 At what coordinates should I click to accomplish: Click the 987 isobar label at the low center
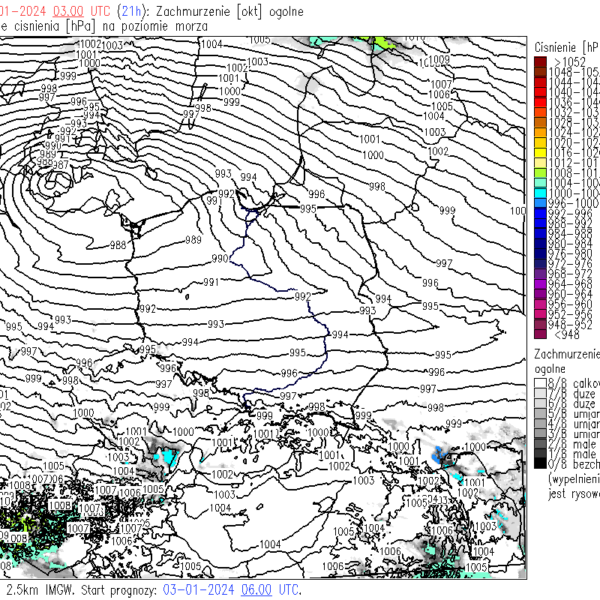60,166
